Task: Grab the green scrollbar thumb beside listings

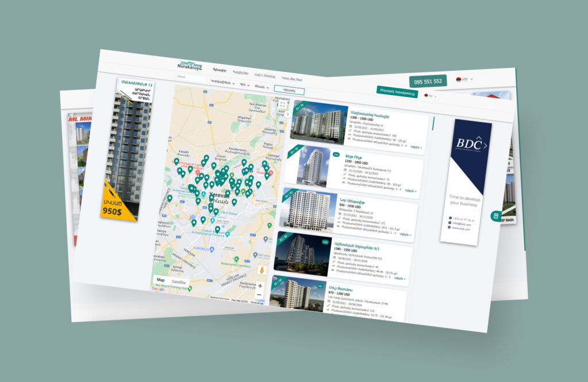Action: [434, 123]
